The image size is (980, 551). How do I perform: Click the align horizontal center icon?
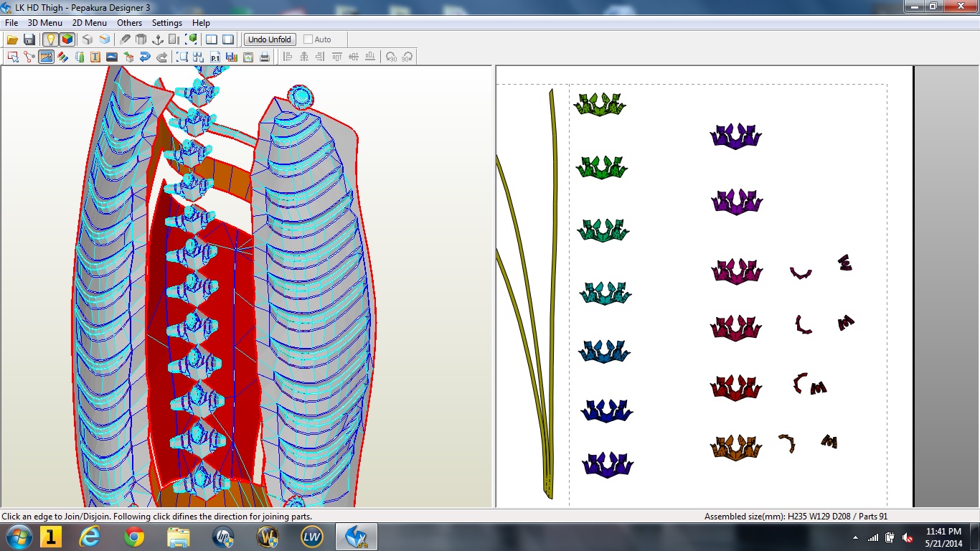[304, 57]
